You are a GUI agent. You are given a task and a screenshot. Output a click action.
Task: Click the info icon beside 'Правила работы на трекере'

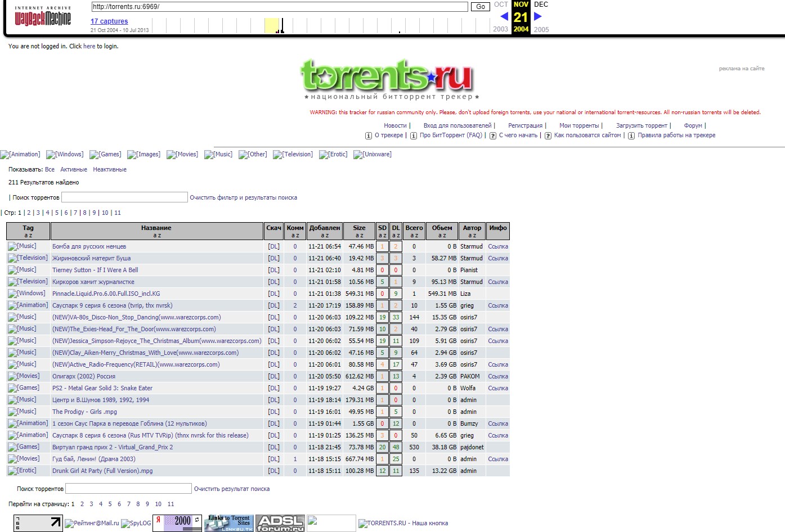point(631,136)
